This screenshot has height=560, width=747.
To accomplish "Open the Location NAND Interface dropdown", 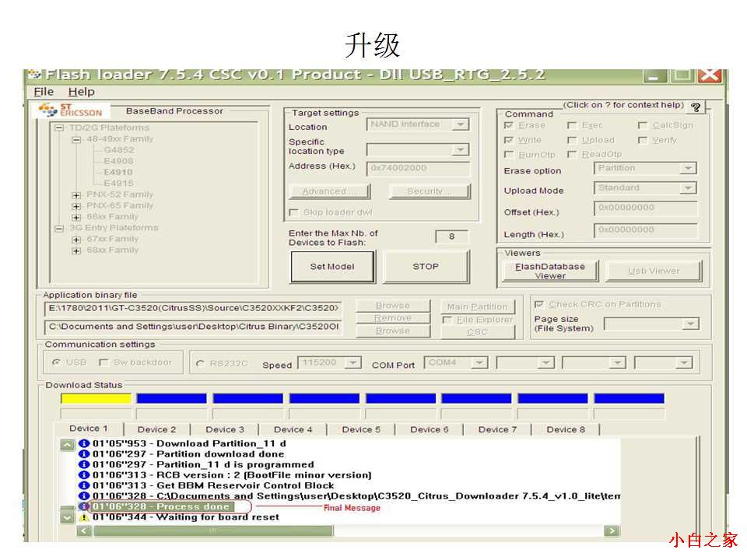I will [x=460, y=124].
